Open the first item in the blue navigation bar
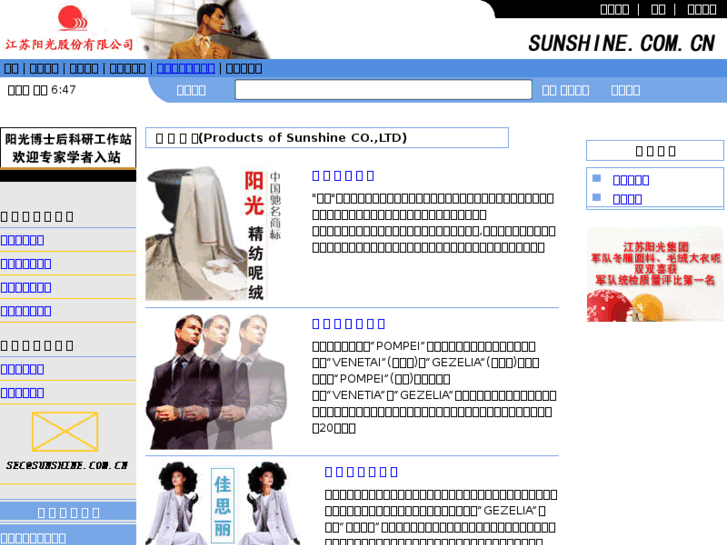This screenshot has height=545, width=727. (11, 69)
